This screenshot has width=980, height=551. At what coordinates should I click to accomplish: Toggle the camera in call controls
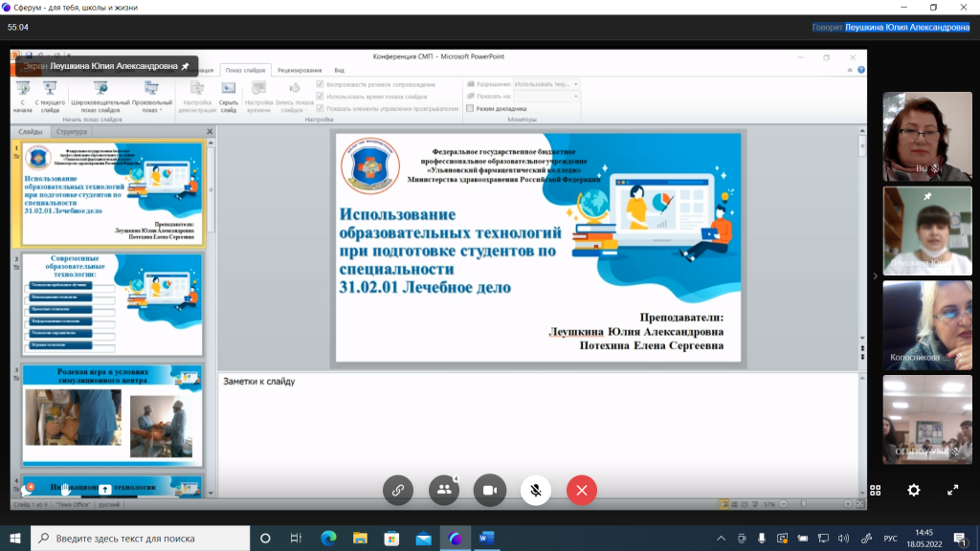[489, 490]
